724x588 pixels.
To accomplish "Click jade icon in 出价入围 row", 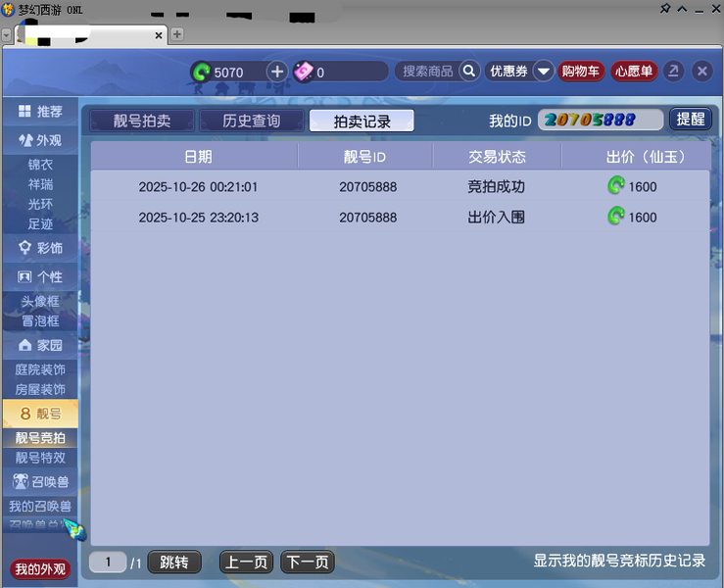I will (x=616, y=216).
